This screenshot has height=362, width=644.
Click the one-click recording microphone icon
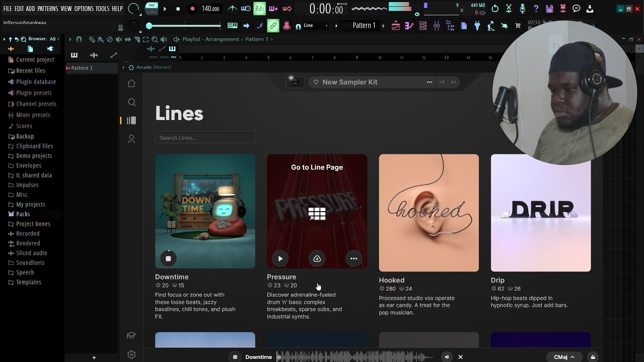522,9
